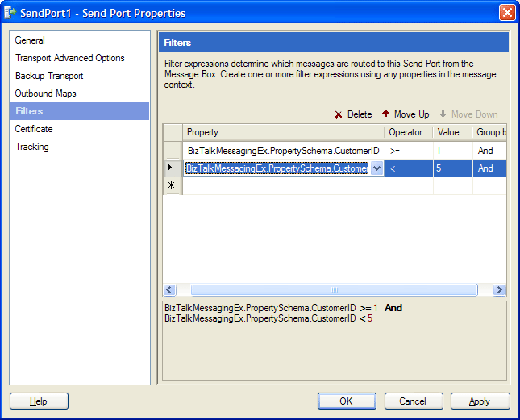The height and width of the screenshot is (420, 520).
Task: Click the horizontal scrollbar thumb
Action: pyautogui.click(x=334, y=289)
